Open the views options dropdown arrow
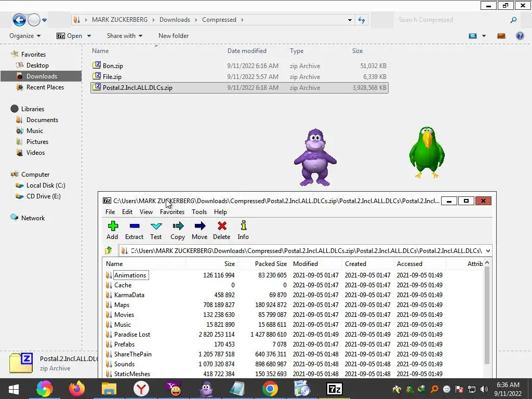This screenshot has width=532, height=399. [484, 36]
